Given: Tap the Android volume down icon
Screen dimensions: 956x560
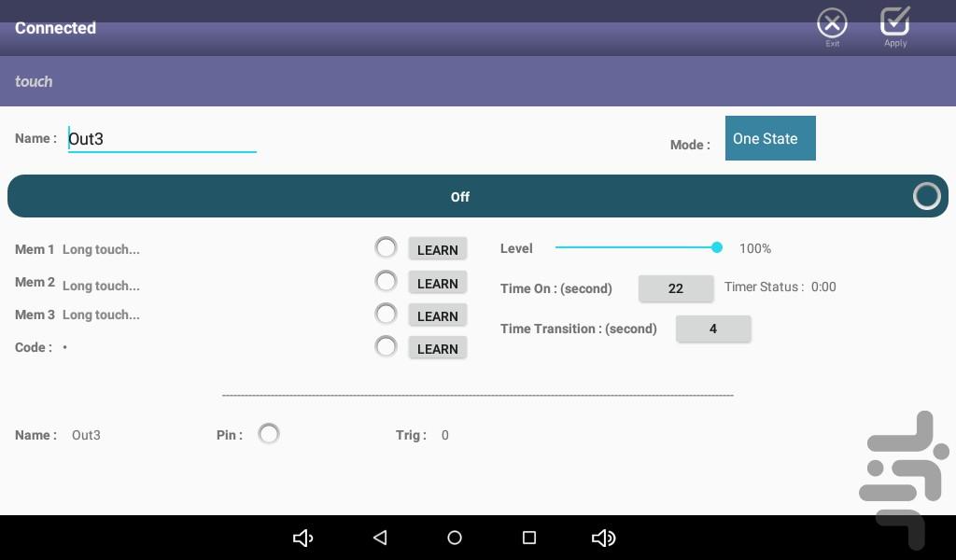Looking at the screenshot, I should (x=303, y=538).
